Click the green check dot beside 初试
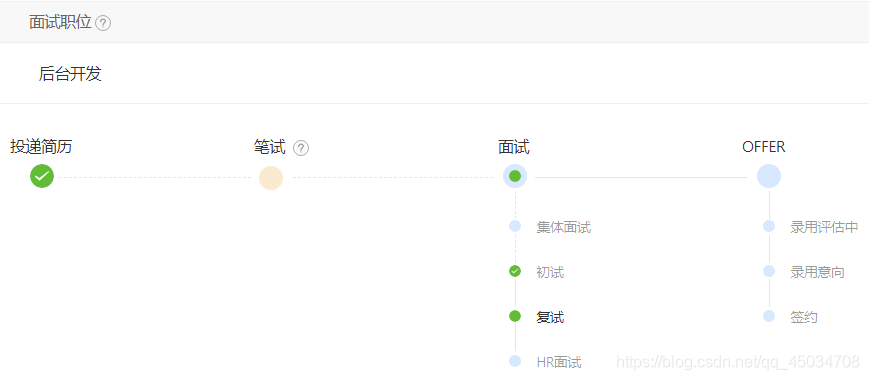The image size is (869, 380). [x=515, y=271]
